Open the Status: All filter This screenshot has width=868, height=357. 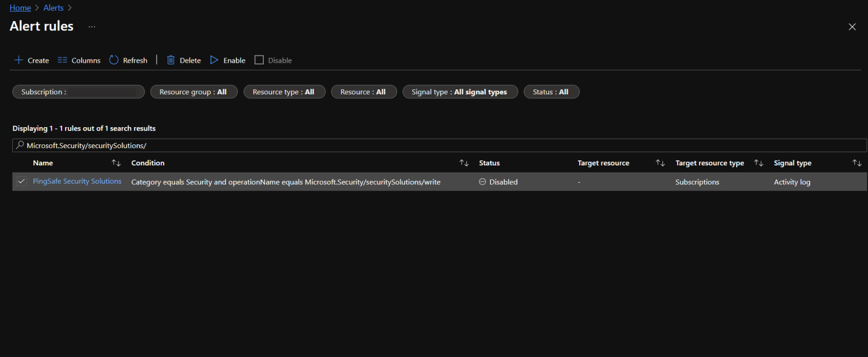[x=551, y=92]
